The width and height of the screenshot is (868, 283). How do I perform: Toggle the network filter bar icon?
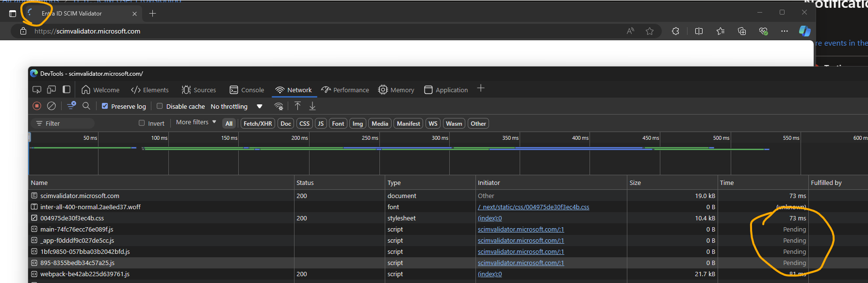click(71, 105)
